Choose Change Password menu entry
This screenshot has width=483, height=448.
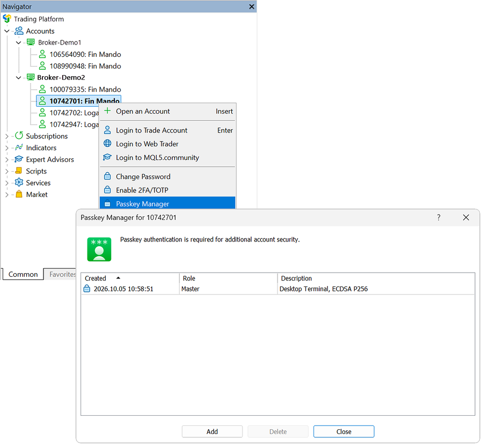[167, 177]
